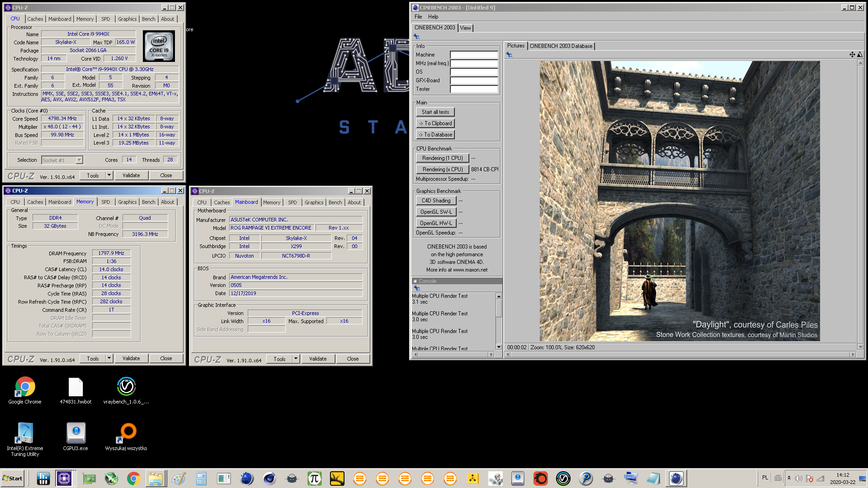Click the CPU-Z chip icon in taskbar
868x488 pixels.
pos(64,478)
